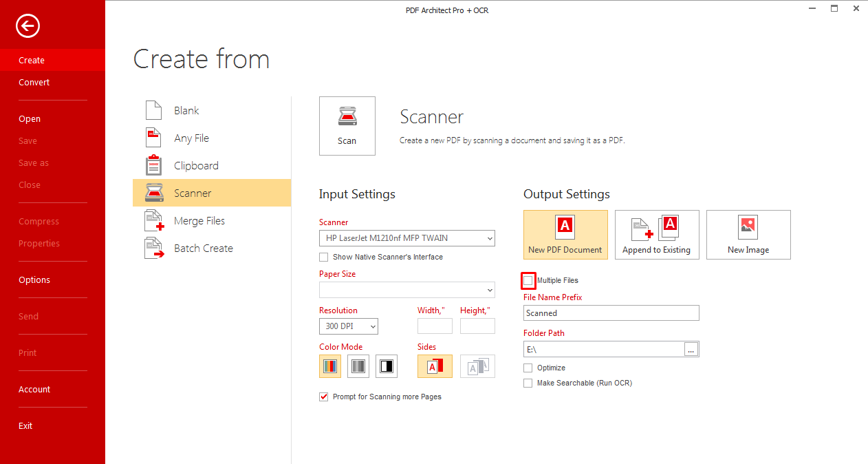Tick the Multiple Files checkbox

point(528,280)
